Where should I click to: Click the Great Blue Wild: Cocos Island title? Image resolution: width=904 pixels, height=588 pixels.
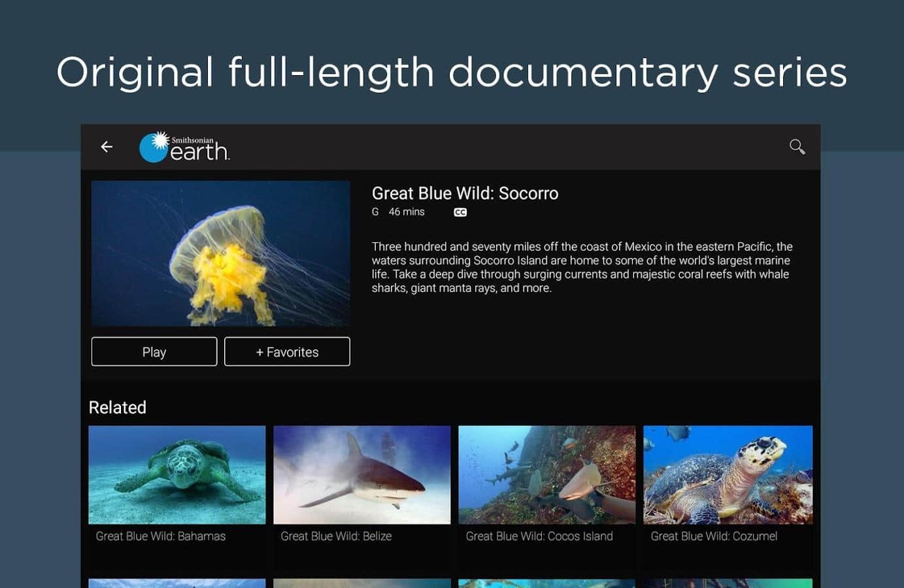[539, 536]
